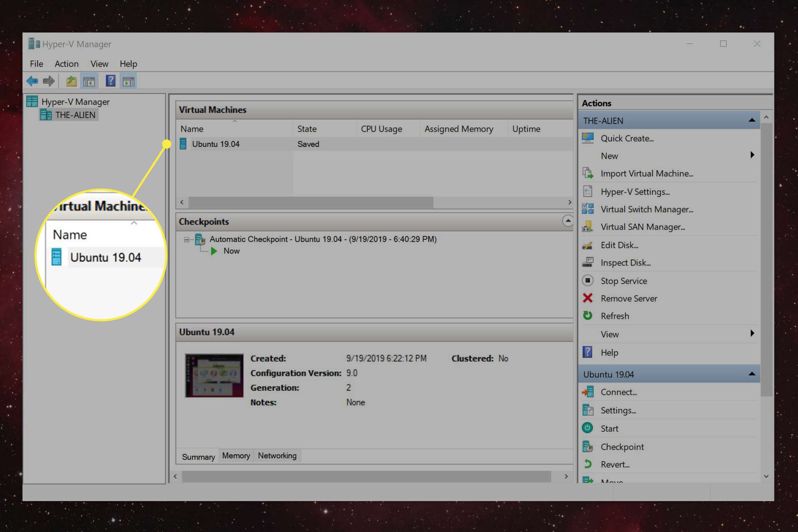
Task: Select the Summary tab
Action: tap(198, 457)
